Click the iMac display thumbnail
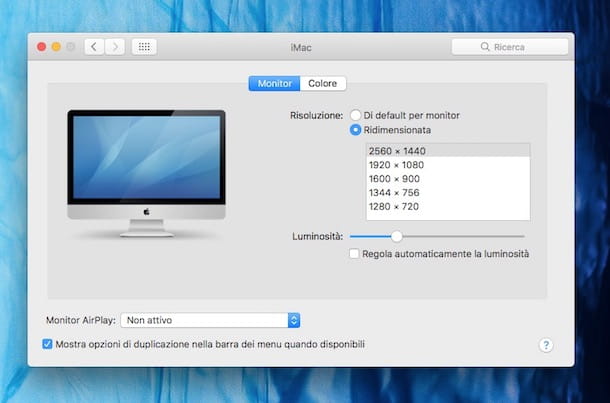 (146, 174)
